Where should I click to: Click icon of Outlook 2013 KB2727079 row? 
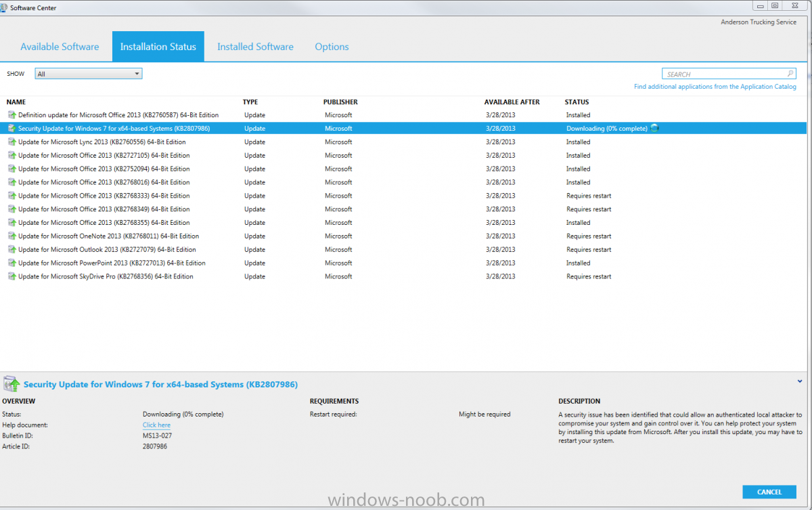click(12, 250)
